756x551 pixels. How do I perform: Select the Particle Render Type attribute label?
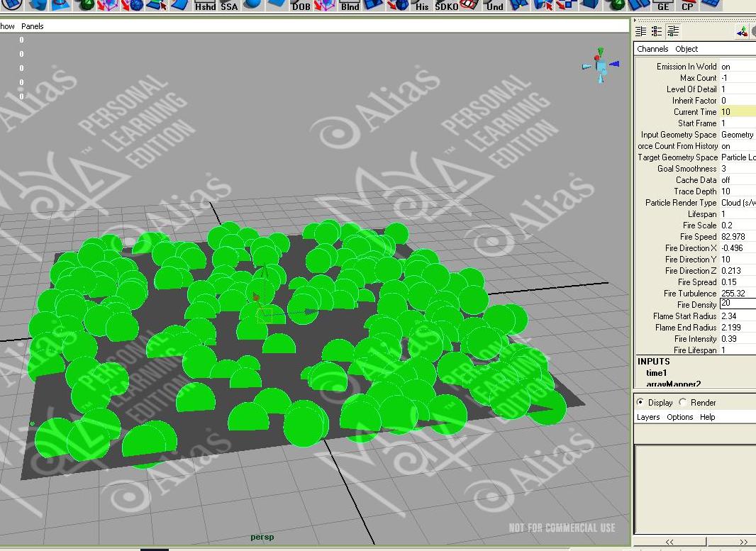pos(681,203)
